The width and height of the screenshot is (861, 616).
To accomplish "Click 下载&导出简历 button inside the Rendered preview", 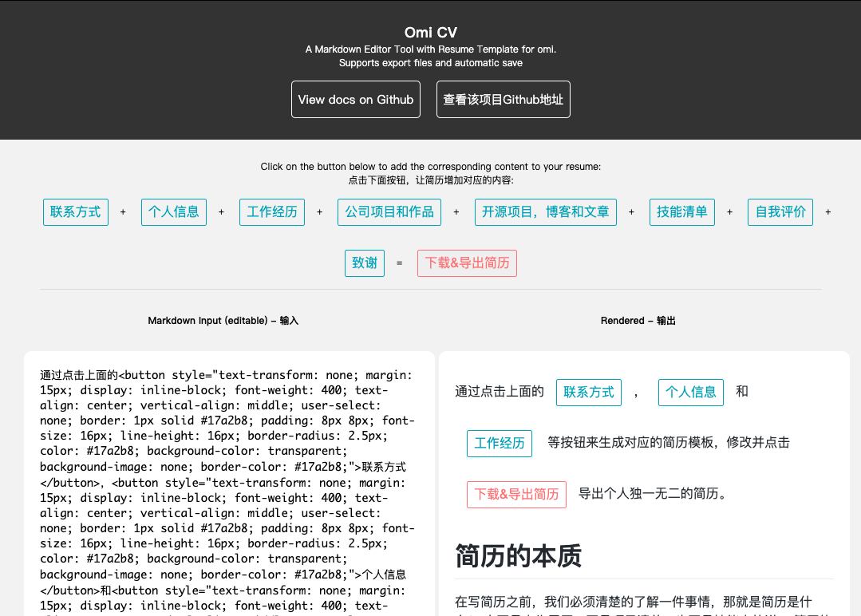I will 516,494.
